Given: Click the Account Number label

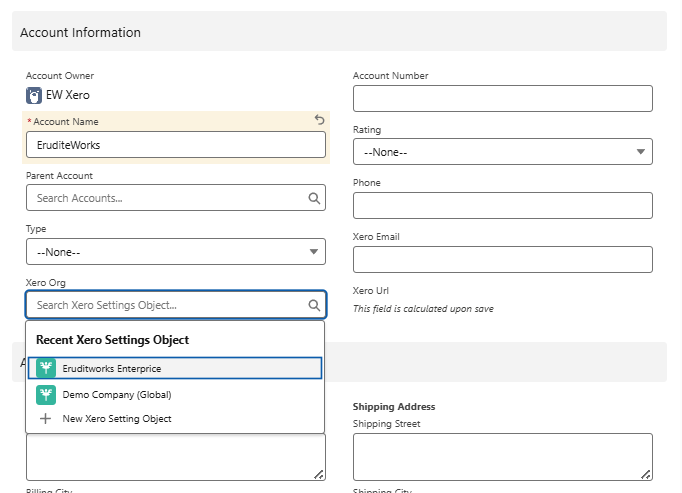Looking at the screenshot, I should tap(390, 76).
